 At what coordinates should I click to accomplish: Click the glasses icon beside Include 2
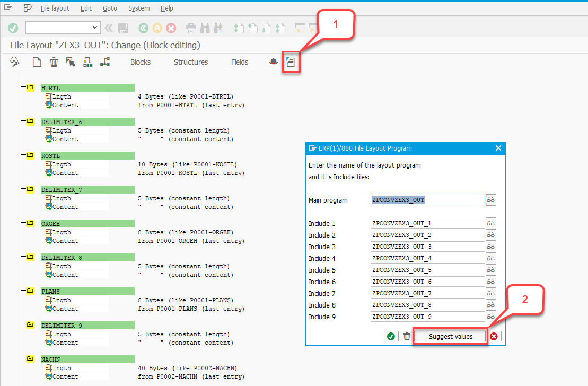pyautogui.click(x=491, y=235)
